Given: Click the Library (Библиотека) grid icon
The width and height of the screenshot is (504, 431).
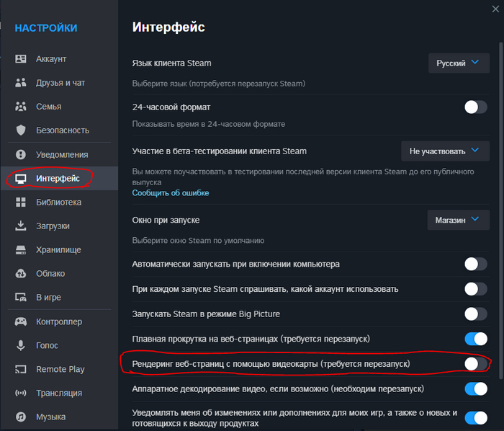Looking at the screenshot, I should tap(21, 203).
